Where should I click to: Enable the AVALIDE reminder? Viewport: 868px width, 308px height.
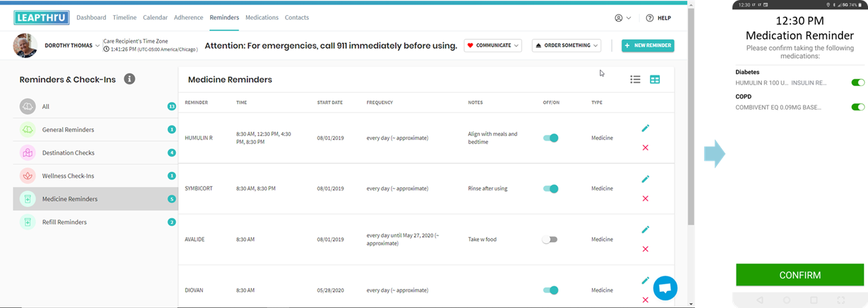click(x=549, y=239)
